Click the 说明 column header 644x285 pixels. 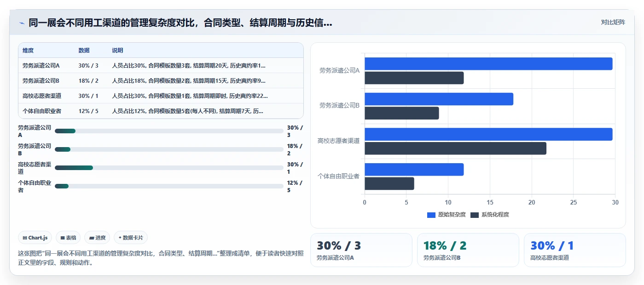[117, 51]
